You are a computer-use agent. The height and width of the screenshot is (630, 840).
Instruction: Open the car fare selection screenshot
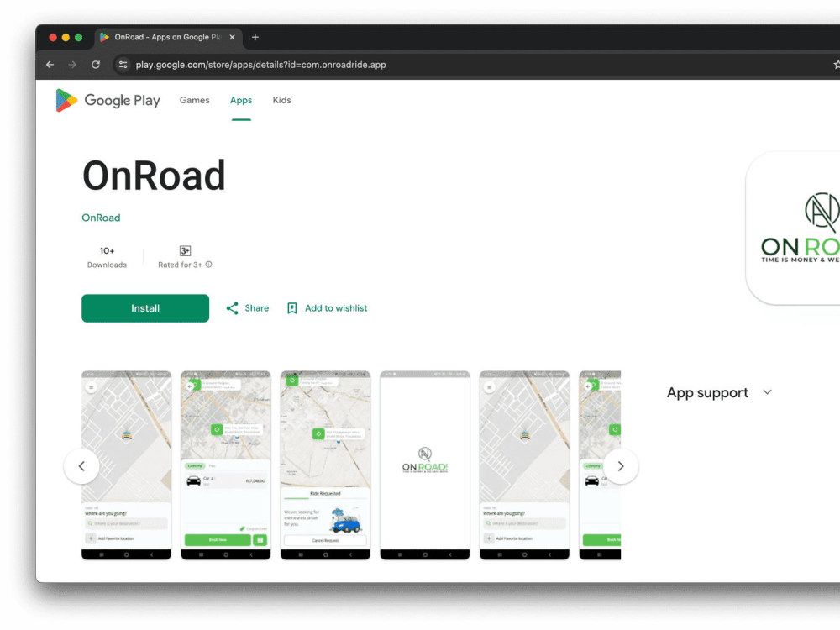[226, 465]
